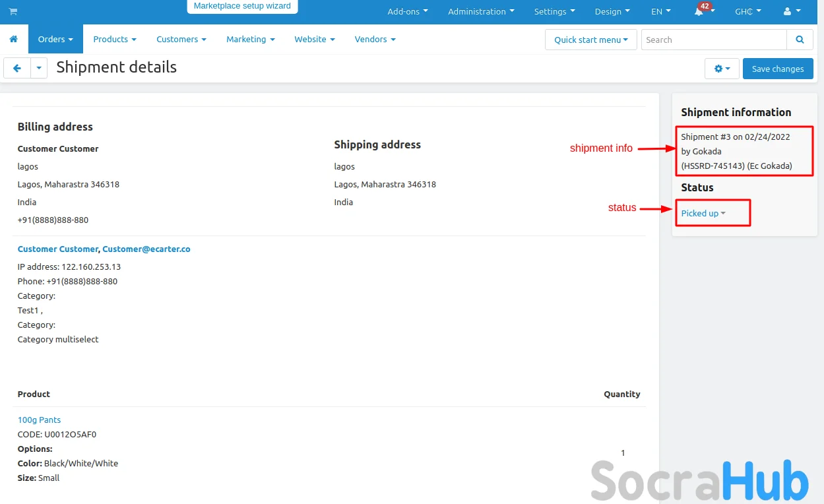
Task: Go to home dashboard icon
Action: click(x=14, y=40)
